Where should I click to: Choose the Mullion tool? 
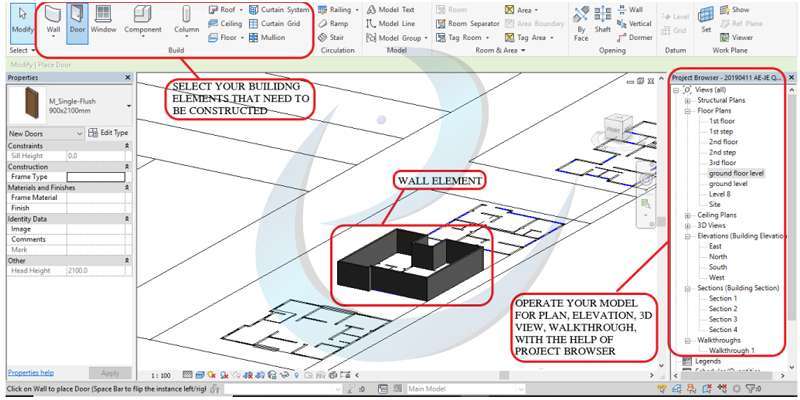(x=267, y=37)
